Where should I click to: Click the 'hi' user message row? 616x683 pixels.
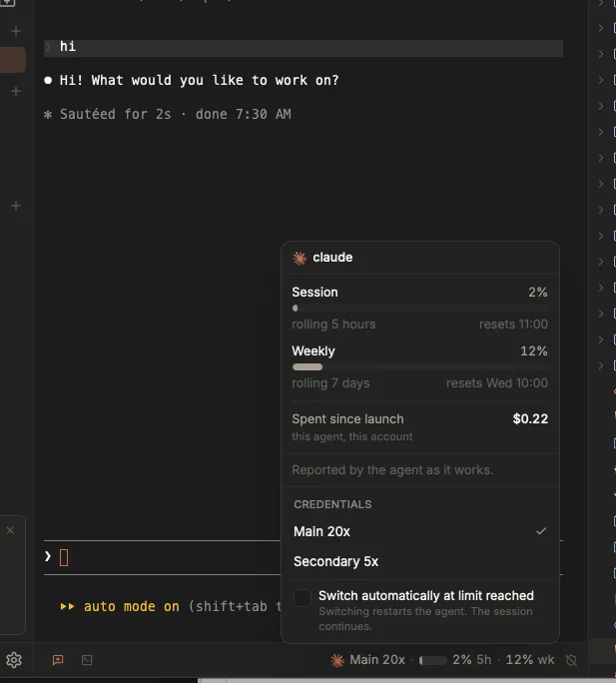(304, 48)
